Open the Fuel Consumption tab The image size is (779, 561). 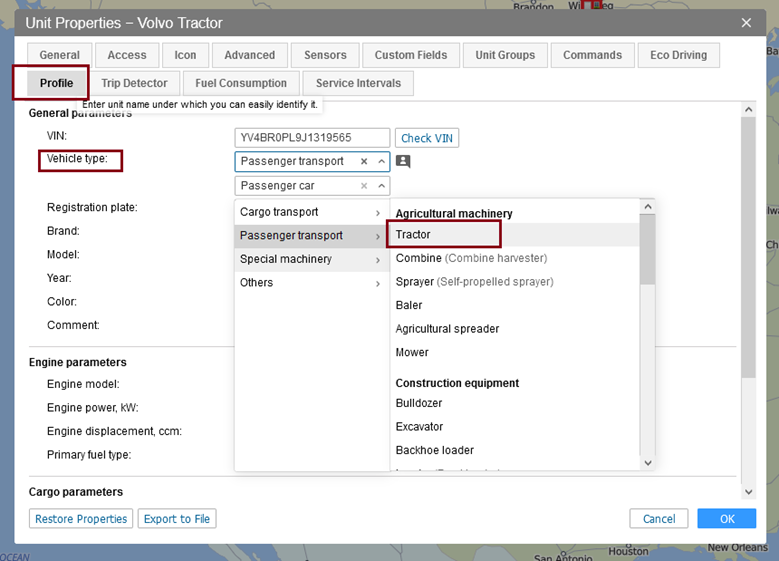[x=241, y=83]
